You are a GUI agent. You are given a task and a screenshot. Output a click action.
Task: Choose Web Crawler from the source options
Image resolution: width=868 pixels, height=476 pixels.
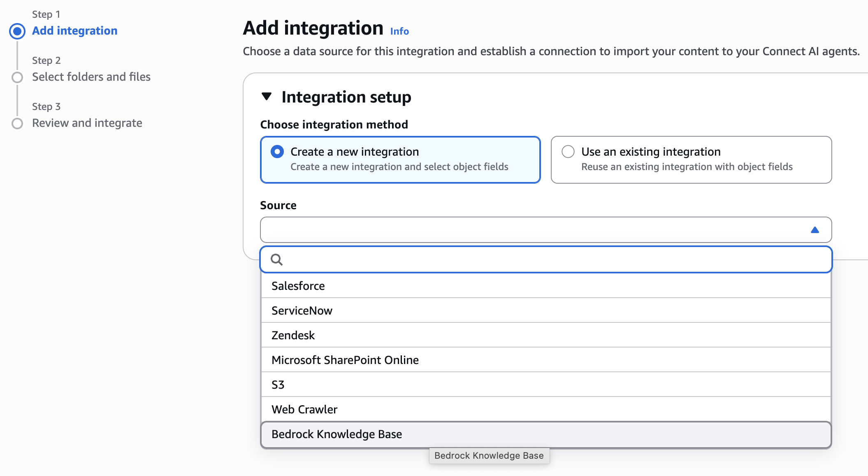pos(304,409)
